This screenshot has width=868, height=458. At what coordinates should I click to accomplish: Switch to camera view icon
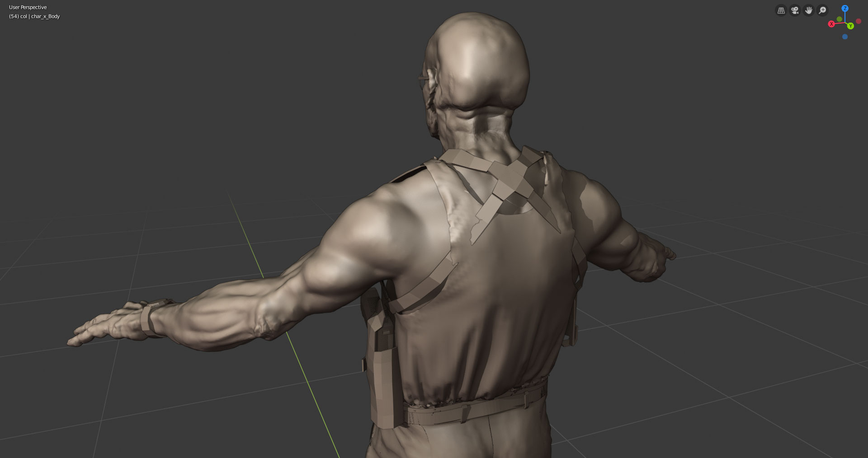pyautogui.click(x=795, y=10)
